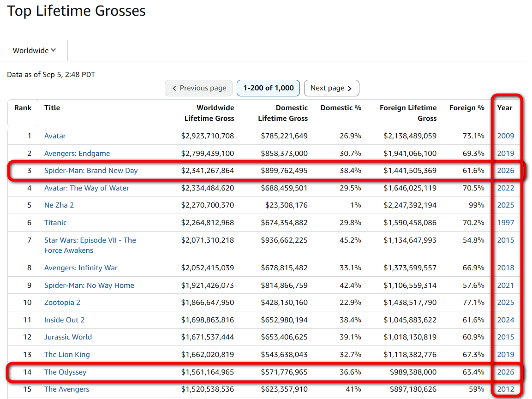
Task: Open the Jurassic World link
Action: [x=68, y=337]
